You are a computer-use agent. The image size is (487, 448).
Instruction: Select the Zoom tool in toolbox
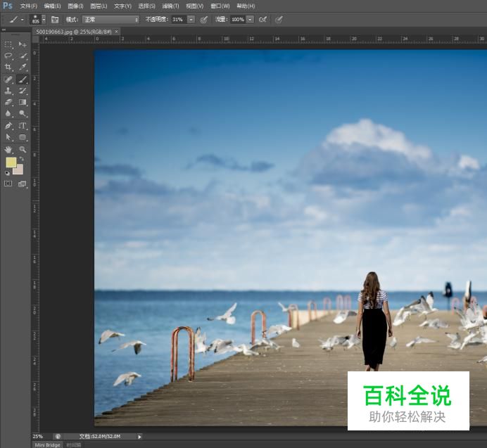pos(23,150)
